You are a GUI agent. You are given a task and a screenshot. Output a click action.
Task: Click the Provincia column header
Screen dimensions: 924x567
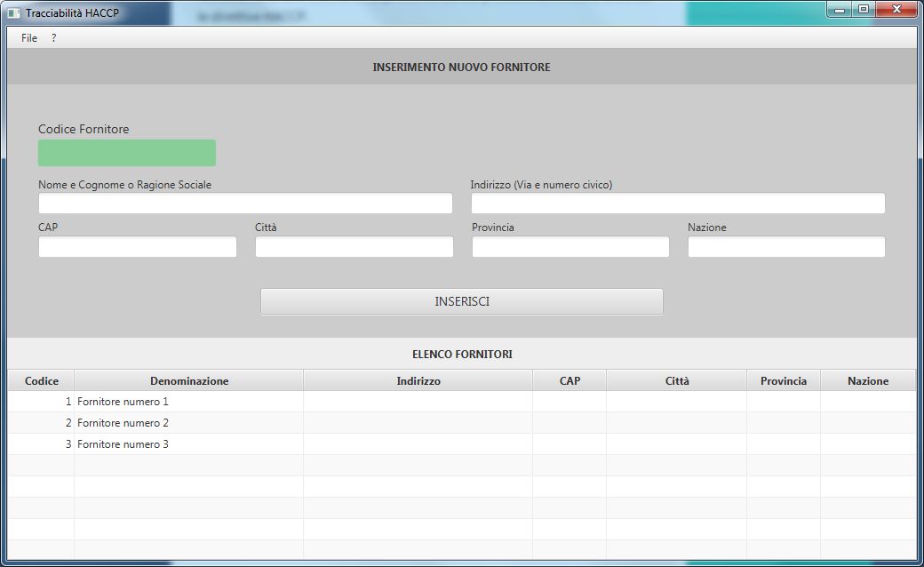click(x=784, y=381)
